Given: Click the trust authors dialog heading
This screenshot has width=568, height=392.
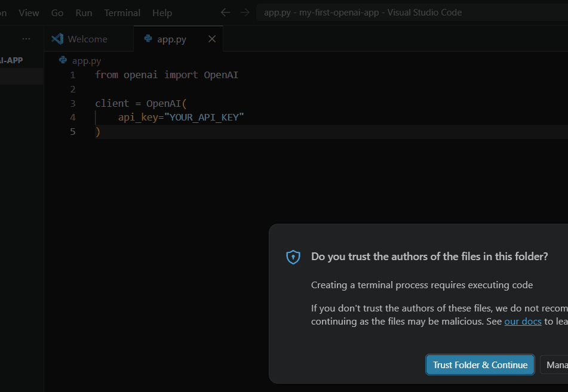Looking at the screenshot, I should click(x=429, y=257).
